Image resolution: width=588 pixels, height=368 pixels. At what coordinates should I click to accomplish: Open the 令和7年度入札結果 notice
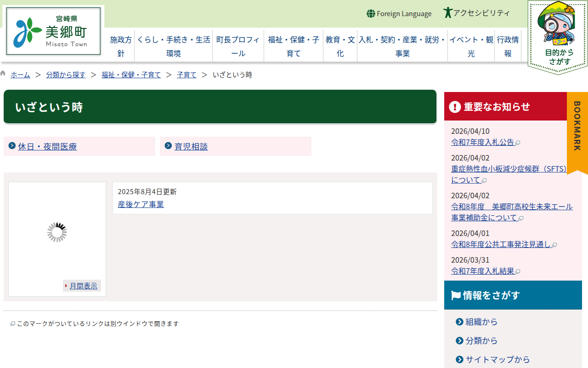tap(483, 271)
